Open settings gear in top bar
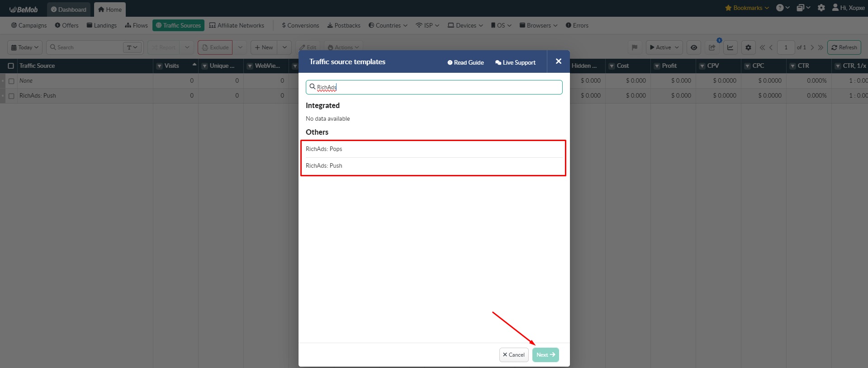This screenshot has height=368, width=868. click(821, 8)
